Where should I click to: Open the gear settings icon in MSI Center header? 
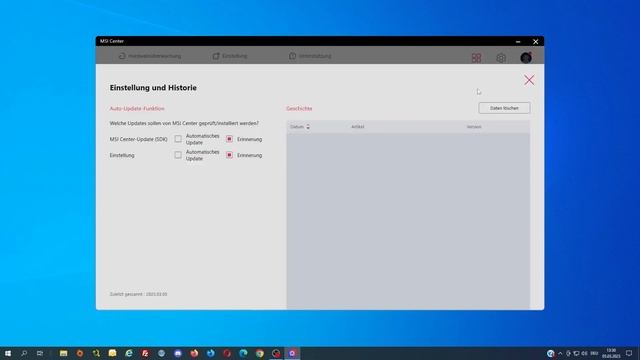501,58
